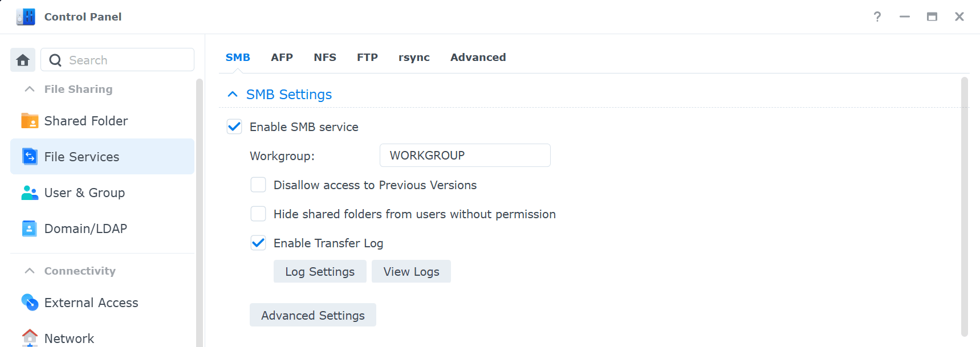The height and width of the screenshot is (347, 980).
Task: Click the File Sharing heading text
Action: coord(79,89)
